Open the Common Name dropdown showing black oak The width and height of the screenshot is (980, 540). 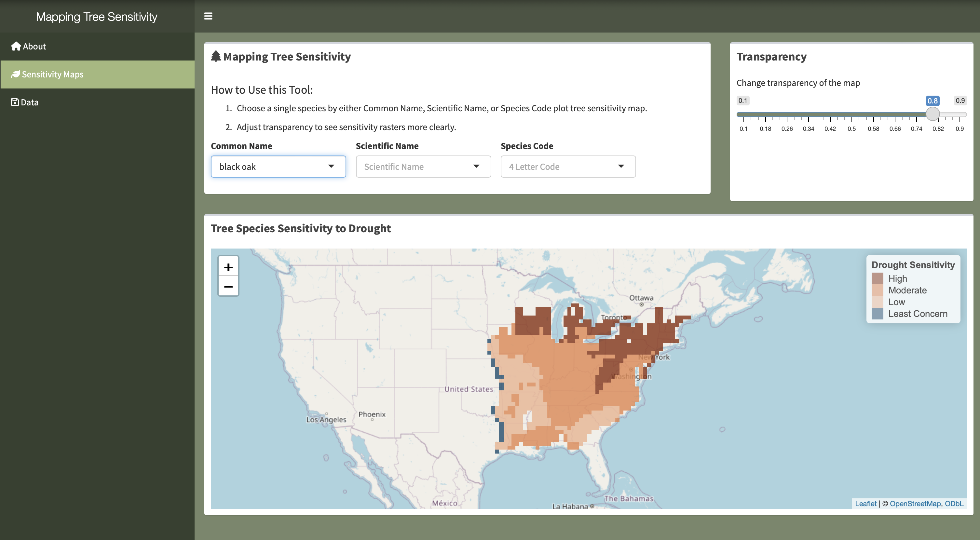click(279, 167)
